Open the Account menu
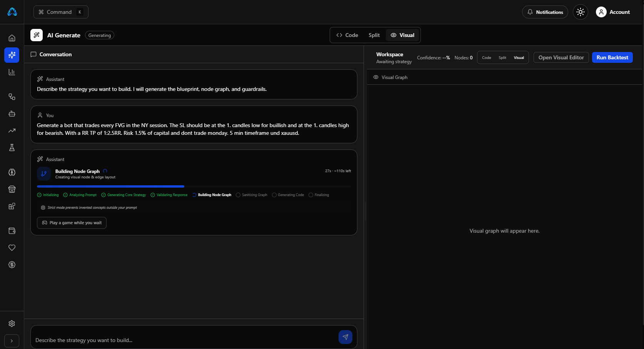This screenshot has height=349, width=644. click(613, 12)
